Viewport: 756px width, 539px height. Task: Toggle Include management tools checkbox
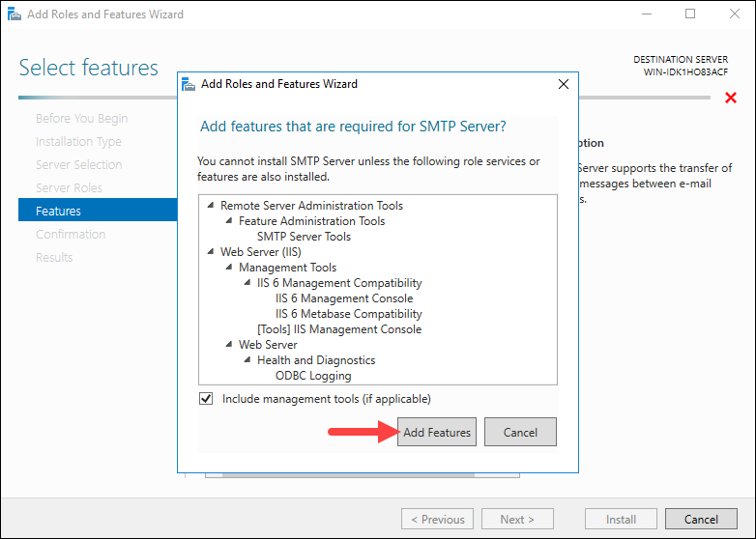206,399
